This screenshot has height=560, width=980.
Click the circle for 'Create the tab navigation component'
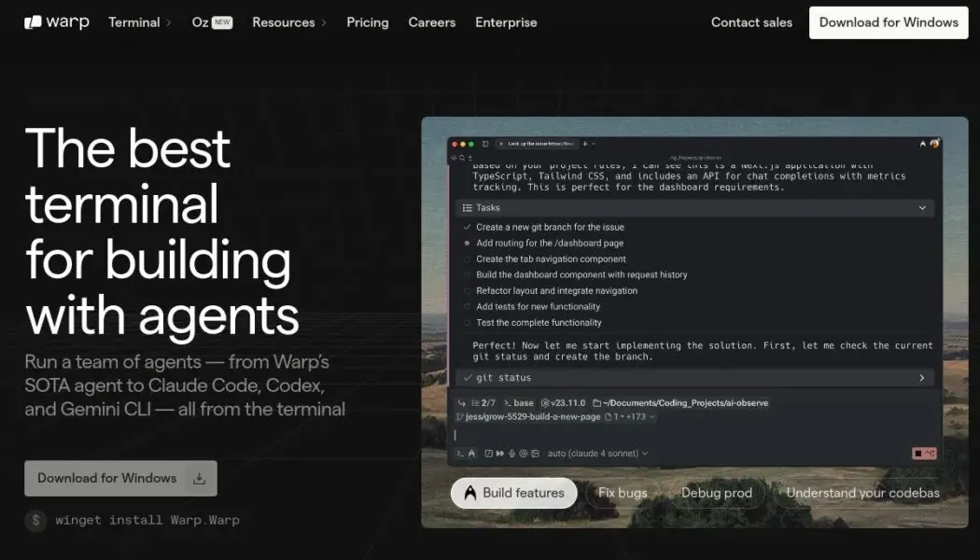click(467, 259)
